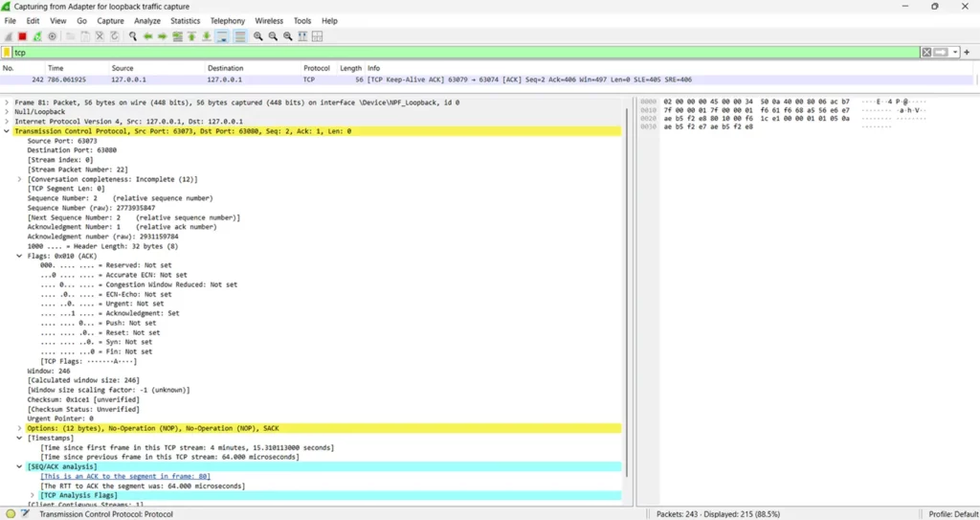This screenshot has width=980, height=520.
Task: Click the save capture file icon
Action: [85, 36]
